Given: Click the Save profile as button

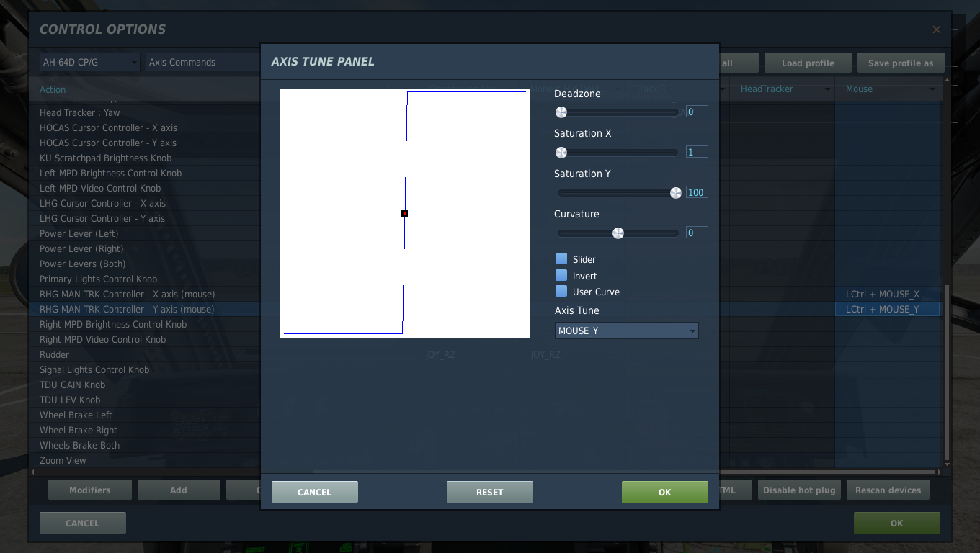Looking at the screenshot, I should point(900,63).
